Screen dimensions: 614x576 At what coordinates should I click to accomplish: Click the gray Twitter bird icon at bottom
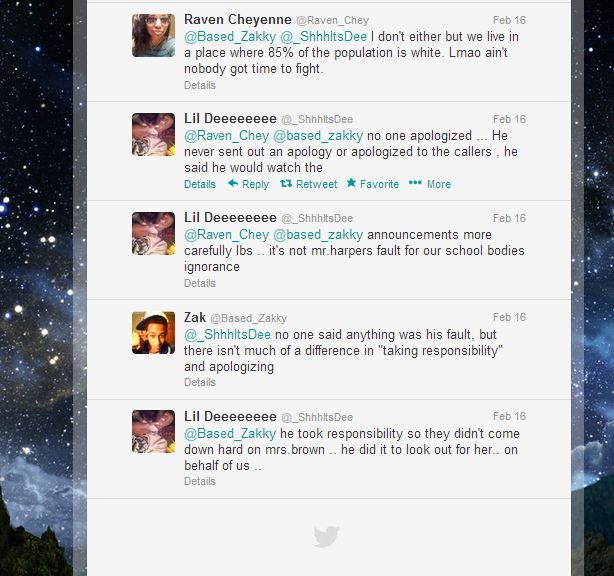326,536
